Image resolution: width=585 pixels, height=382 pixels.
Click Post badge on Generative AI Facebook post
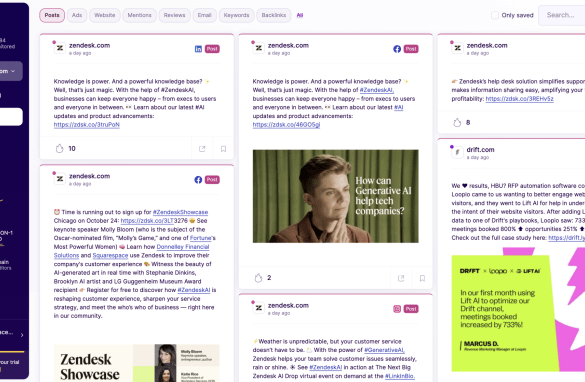coord(411,49)
